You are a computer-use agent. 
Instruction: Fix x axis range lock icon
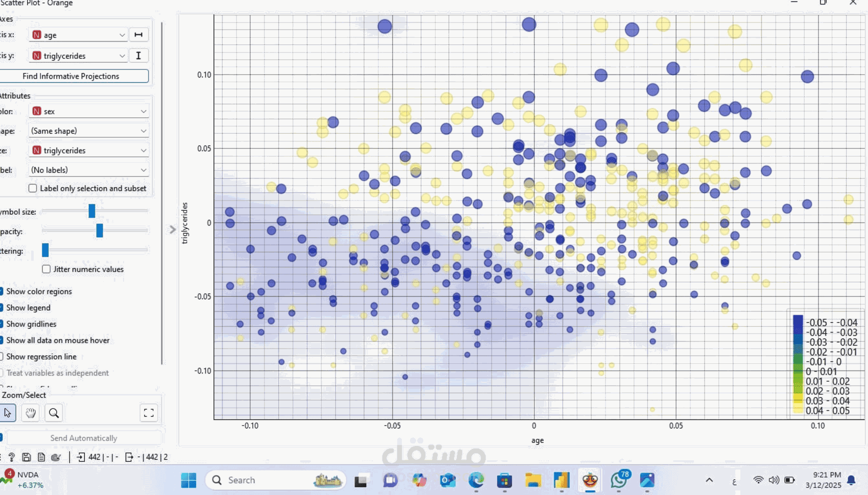(x=138, y=35)
